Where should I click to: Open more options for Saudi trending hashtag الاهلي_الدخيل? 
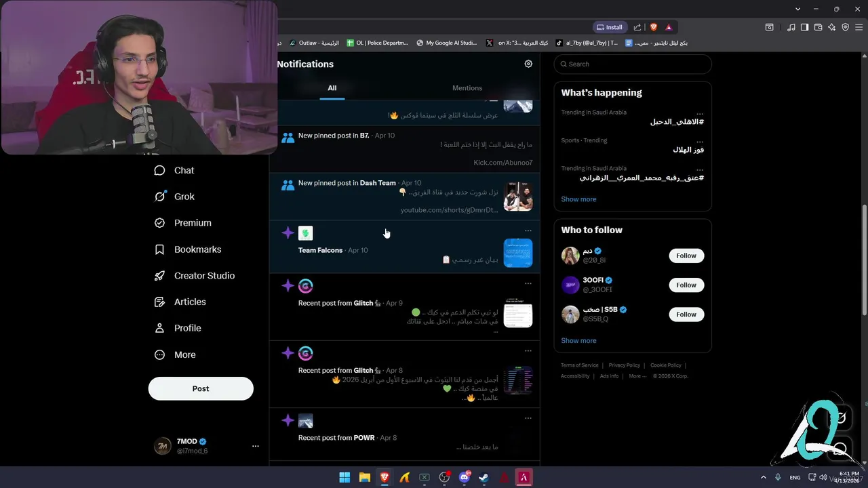pyautogui.click(x=700, y=113)
